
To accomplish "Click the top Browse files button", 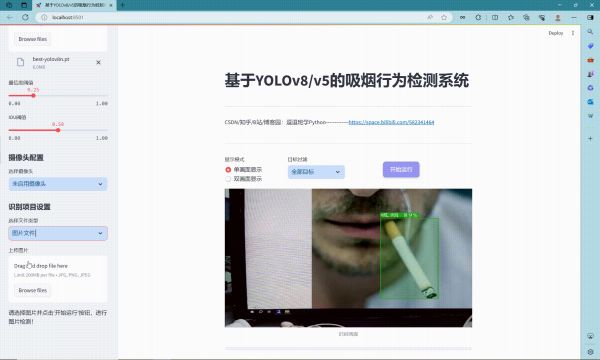I will tap(33, 39).
